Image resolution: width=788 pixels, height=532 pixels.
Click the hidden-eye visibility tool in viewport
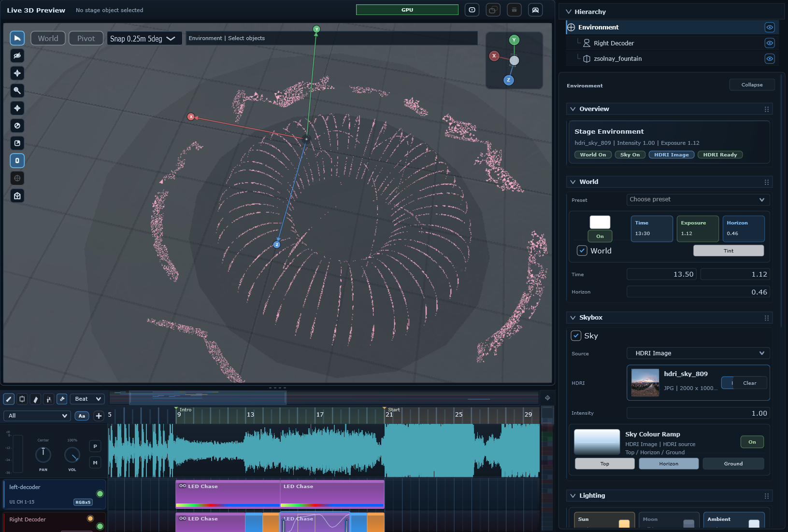17,56
